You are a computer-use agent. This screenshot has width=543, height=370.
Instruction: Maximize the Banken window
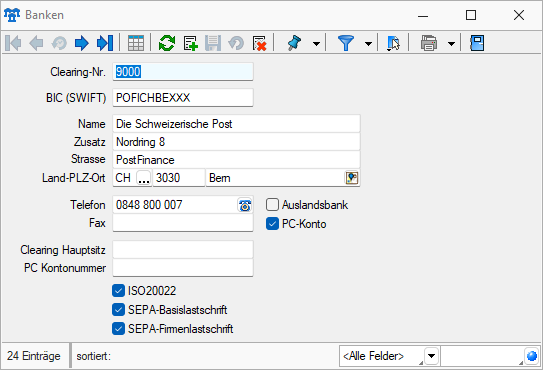click(471, 15)
